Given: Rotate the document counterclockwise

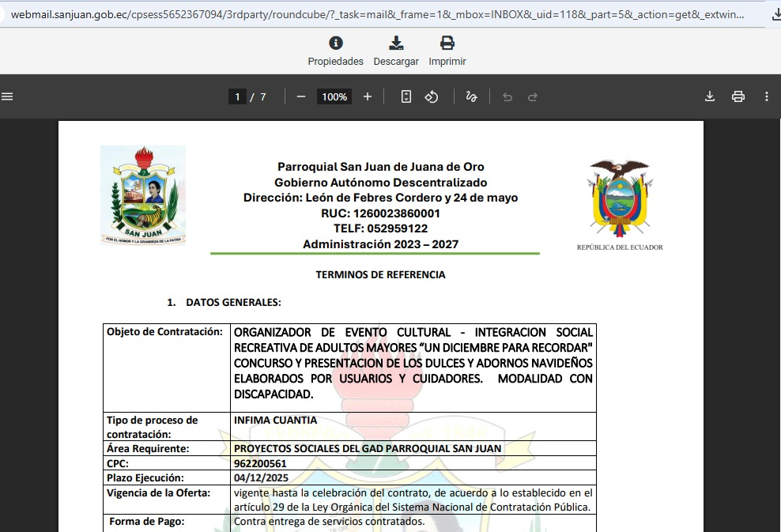Looking at the screenshot, I should (x=432, y=96).
